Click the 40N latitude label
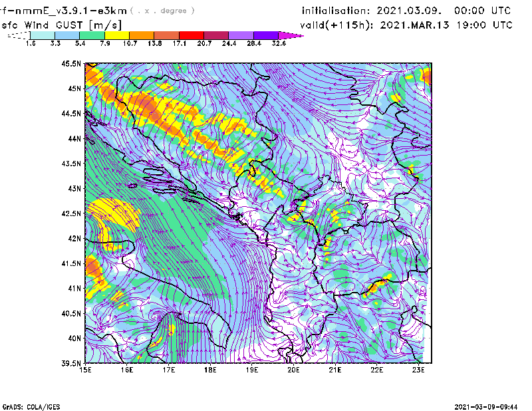 74,339
